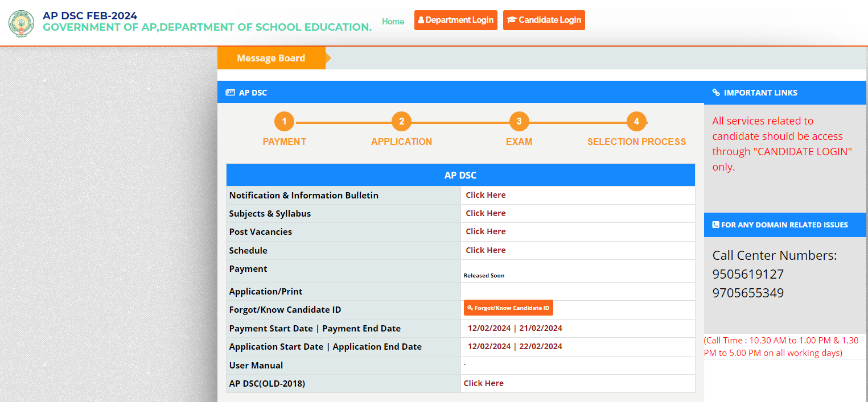868x402 pixels.
Task: Click the AP DSC FEB-2024 site title
Action: point(90,16)
